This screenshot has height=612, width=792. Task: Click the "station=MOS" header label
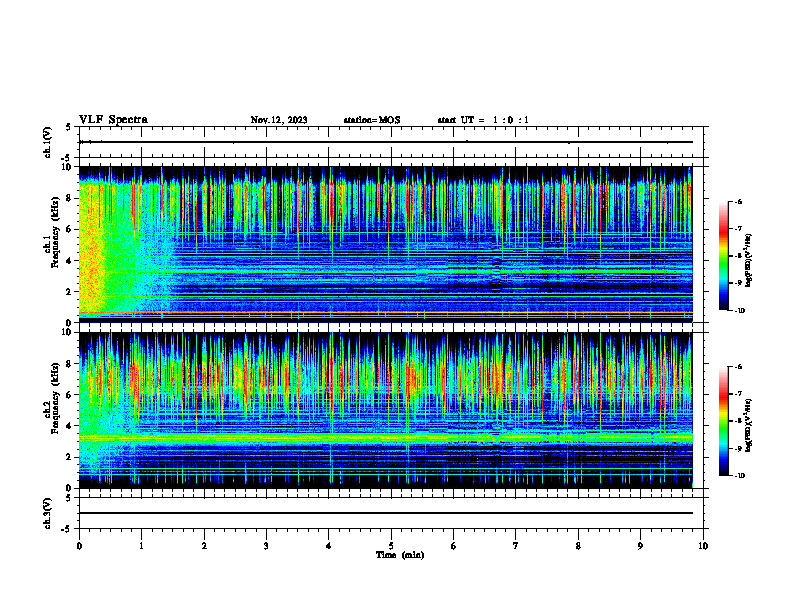[372, 120]
